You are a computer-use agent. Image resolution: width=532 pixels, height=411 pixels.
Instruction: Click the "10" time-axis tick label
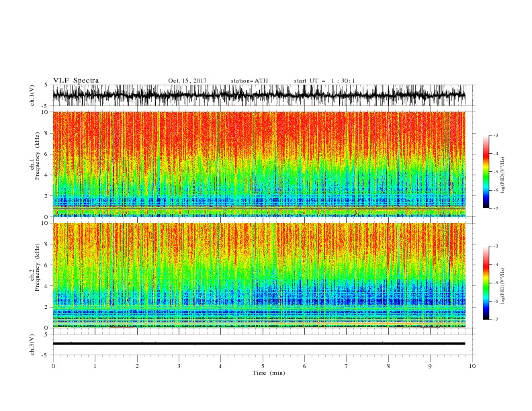472,366
